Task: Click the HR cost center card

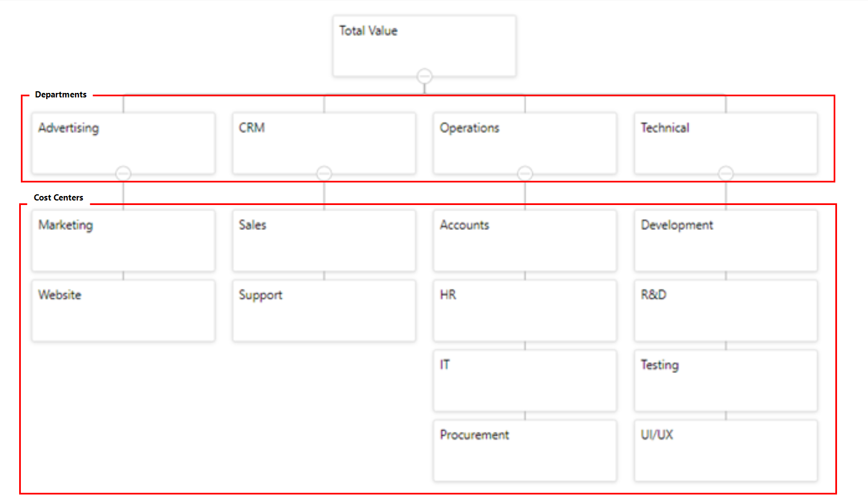Action: coord(525,310)
